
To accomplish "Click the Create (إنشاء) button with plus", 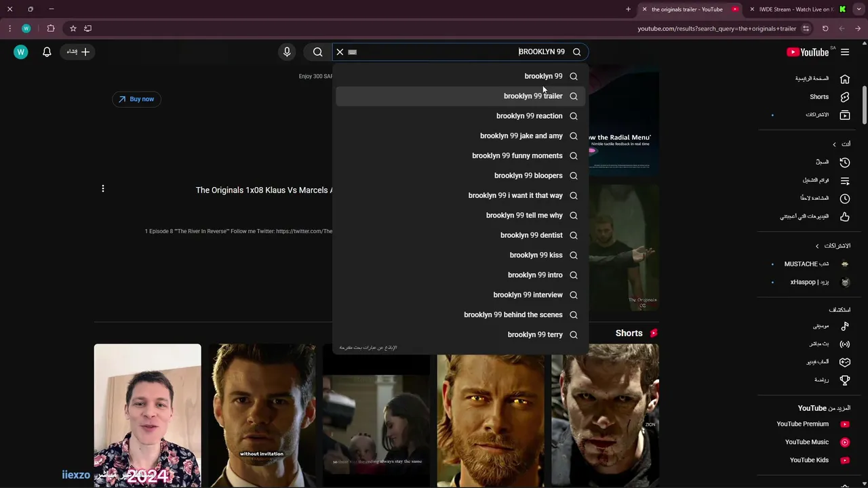I will click(x=78, y=52).
